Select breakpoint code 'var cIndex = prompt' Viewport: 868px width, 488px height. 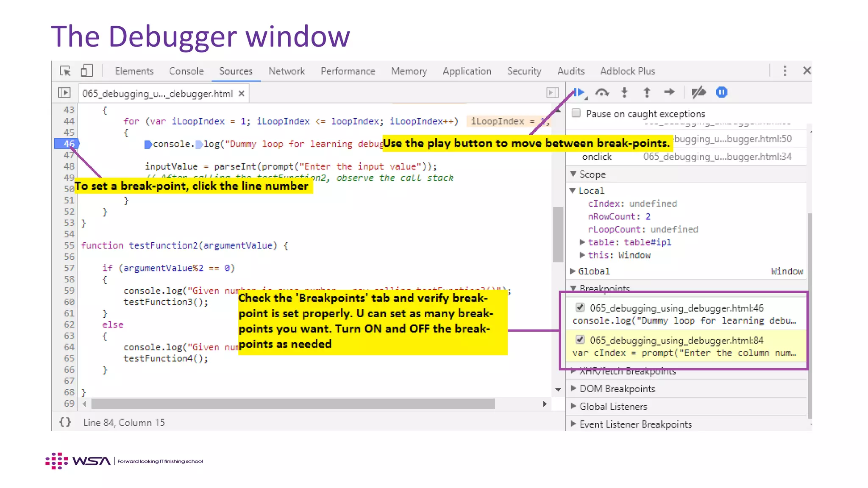click(684, 353)
